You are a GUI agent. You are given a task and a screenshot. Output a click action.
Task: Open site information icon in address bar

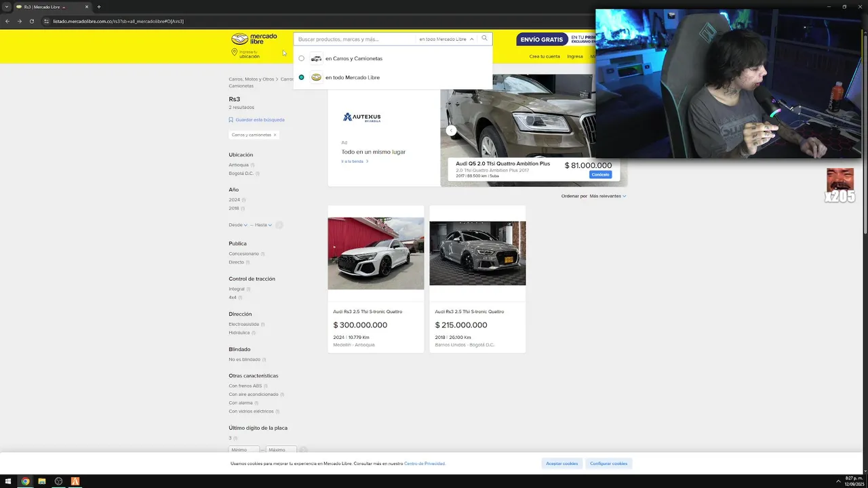[46, 21]
